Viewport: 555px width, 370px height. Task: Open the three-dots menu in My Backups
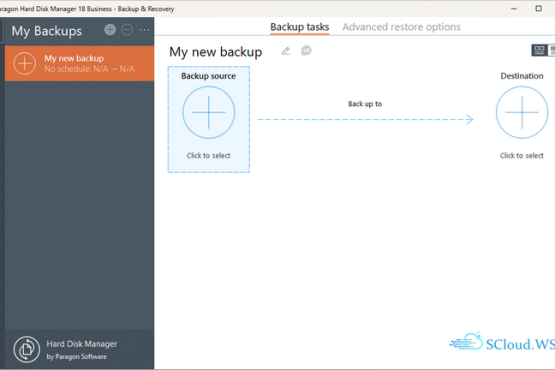pos(144,30)
